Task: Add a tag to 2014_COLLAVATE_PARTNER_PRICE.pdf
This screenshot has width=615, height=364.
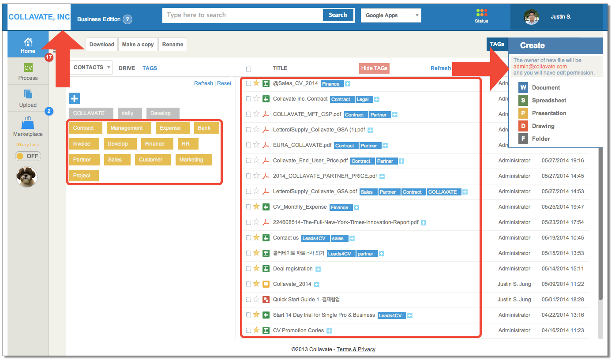Action: pos(382,176)
